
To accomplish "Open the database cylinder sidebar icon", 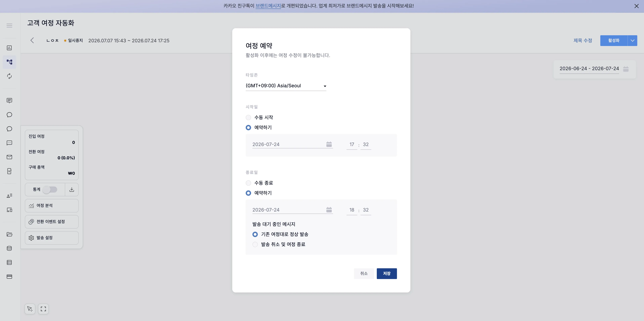I will [9, 248].
